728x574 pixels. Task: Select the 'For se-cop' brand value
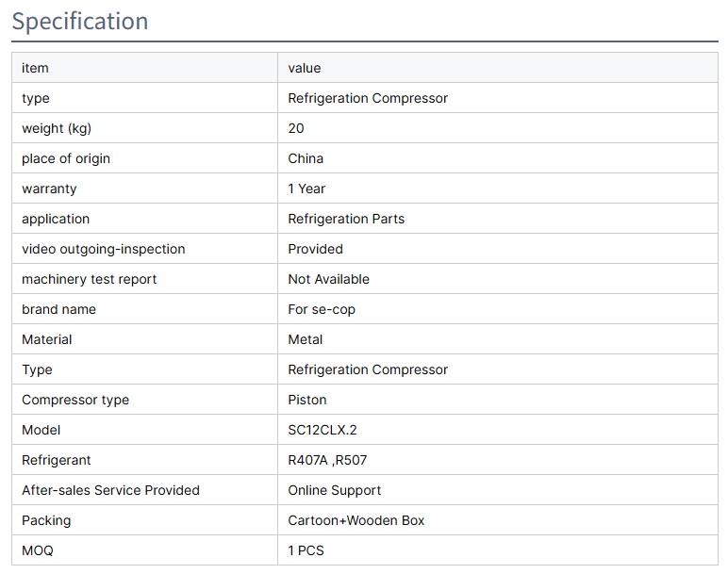322,309
